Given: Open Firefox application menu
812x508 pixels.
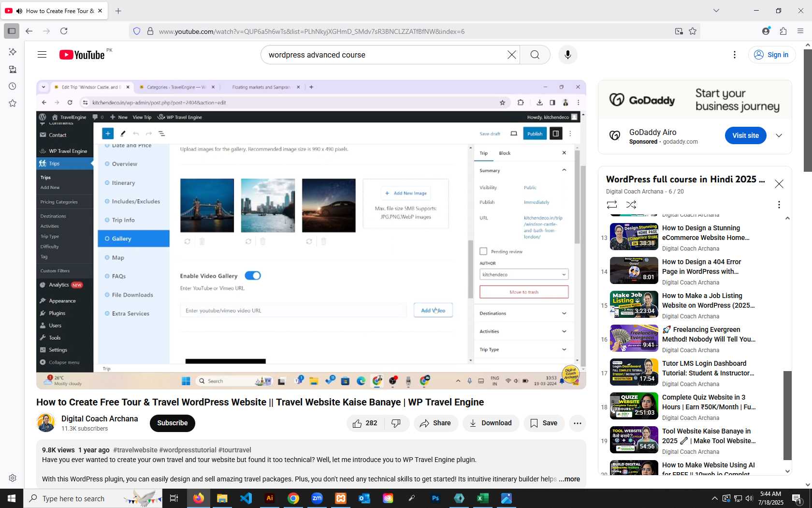Looking at the screenshot, I should coord(800,31).
